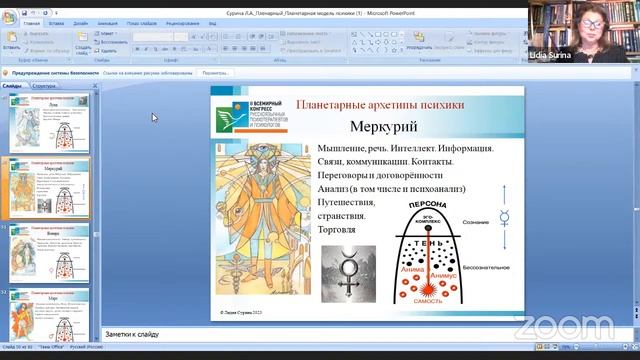Open the Макет layout dropdown
640x360 pixels.
point(106,34)
